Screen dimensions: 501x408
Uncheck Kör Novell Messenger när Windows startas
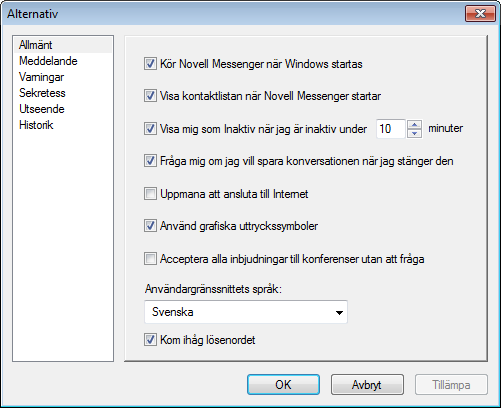[150, 64]
